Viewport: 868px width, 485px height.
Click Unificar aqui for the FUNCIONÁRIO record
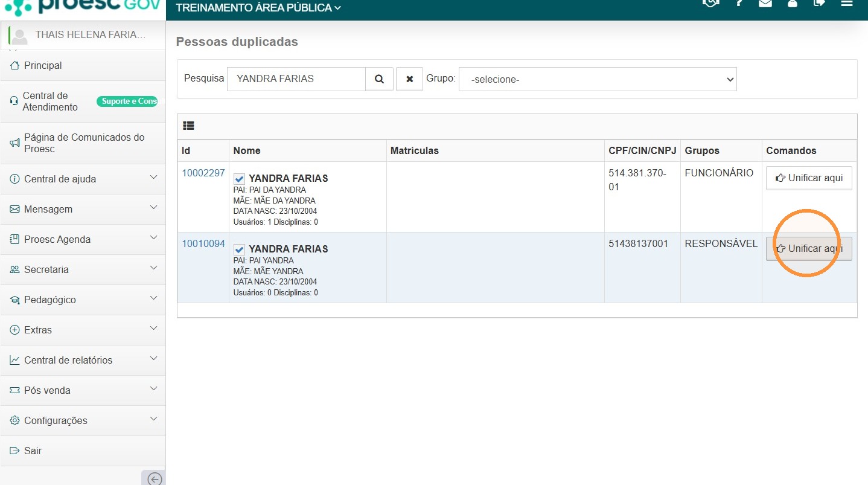(x=809, y=178)
